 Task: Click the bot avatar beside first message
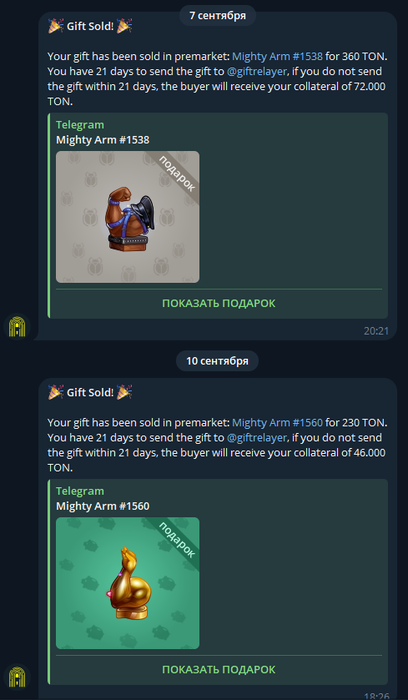pyautogui.click(x=17, y=327)
